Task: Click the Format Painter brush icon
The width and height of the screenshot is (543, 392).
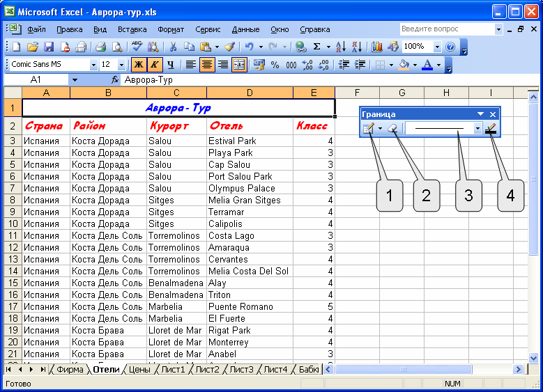Action: [x=229, y=47]
